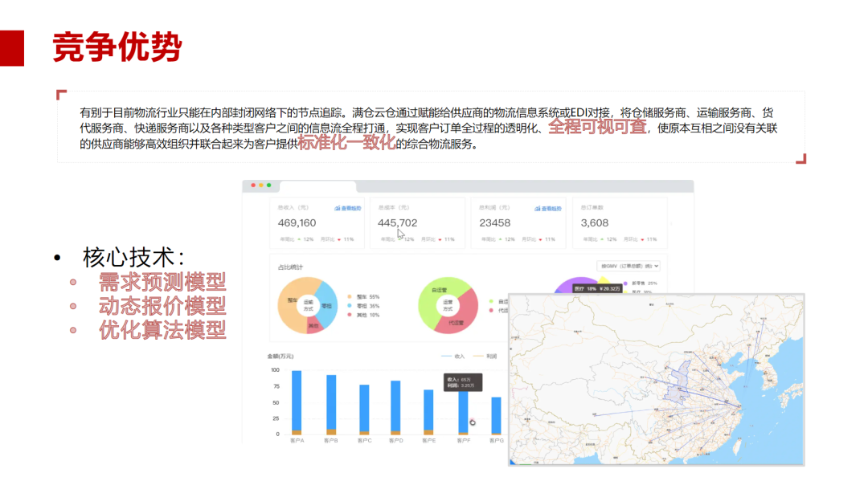Click the 客户A axis label

click(297, 441)
